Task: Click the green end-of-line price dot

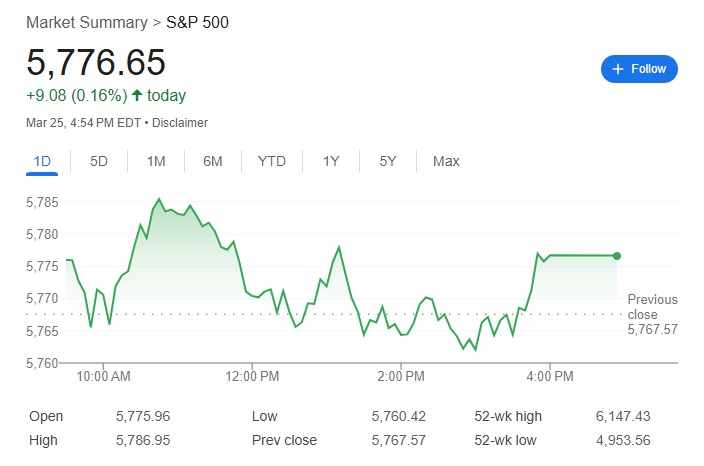Action: (617, 256)
